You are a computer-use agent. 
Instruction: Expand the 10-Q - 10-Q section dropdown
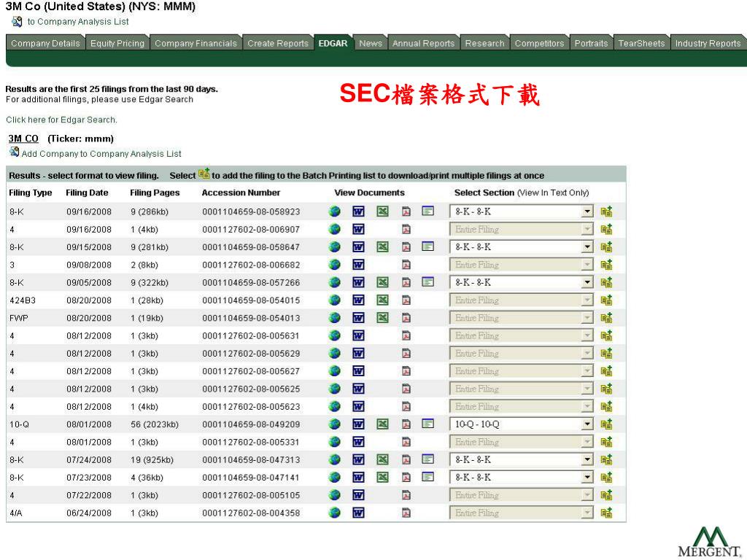(587, 424)
